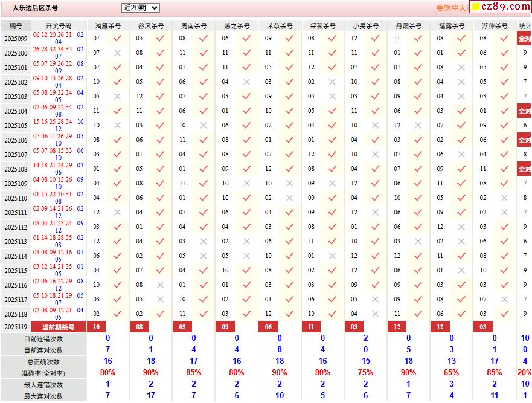532x403 pixels.
Task: Select the 鸿雁杀号 column header
Action: pyautogui.click(x=108, y=26)
